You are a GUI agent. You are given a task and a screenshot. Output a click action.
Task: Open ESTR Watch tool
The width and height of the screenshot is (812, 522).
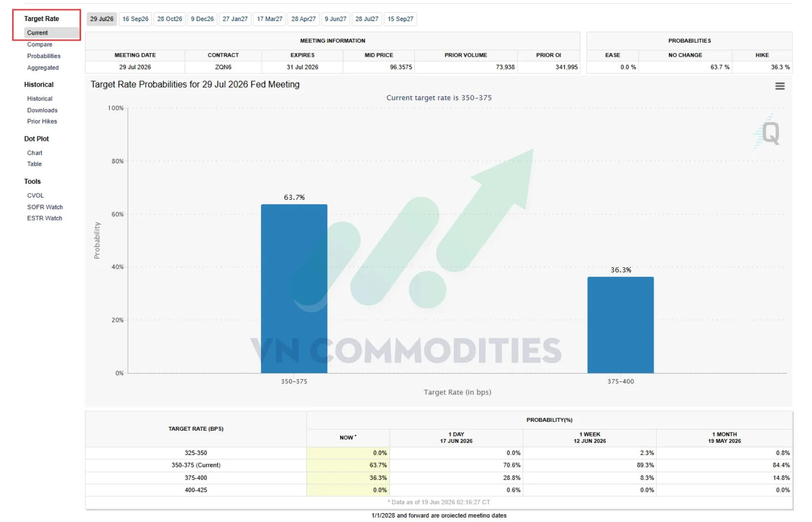tap(45, 218)
